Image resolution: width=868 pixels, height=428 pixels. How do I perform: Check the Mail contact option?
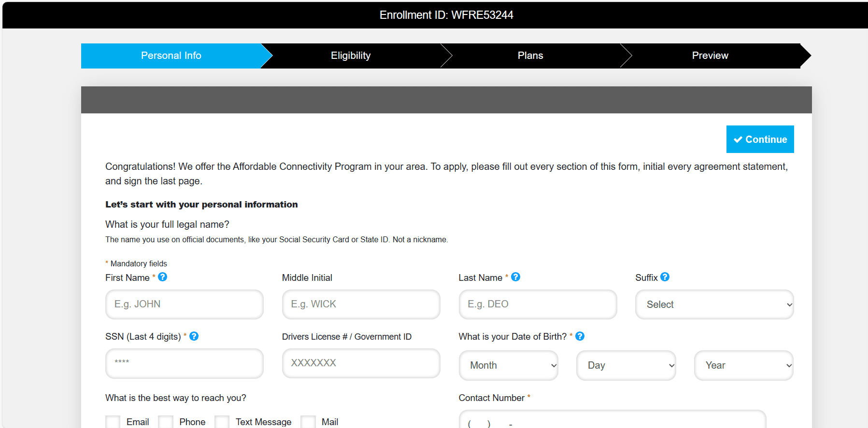coord(308,421)
